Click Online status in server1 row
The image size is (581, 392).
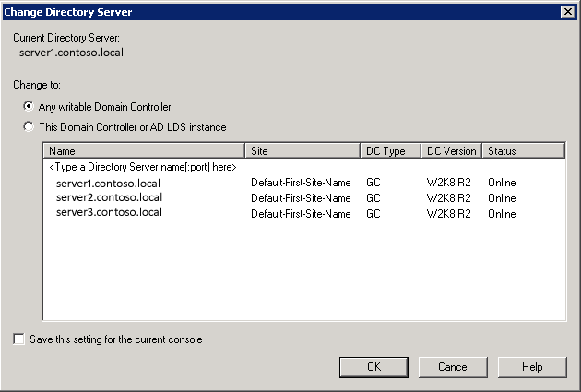(x=502, y=183)
